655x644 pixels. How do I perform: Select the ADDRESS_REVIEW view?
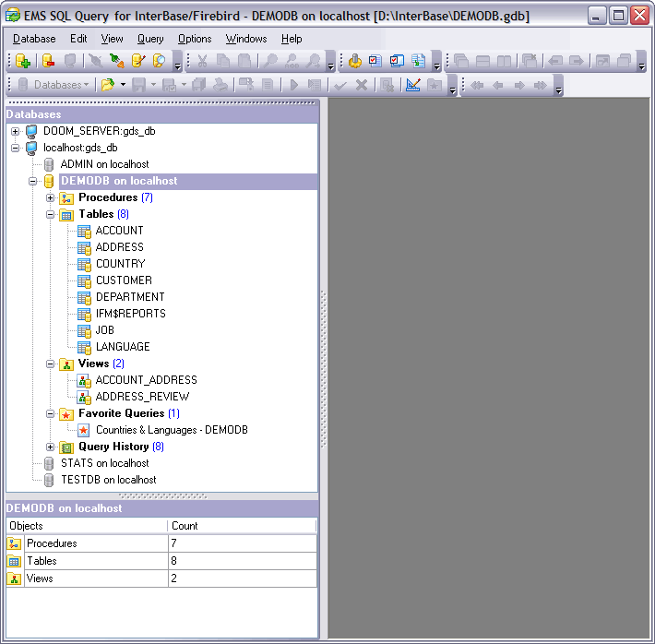pyautogui.click(x=142, y=396)
